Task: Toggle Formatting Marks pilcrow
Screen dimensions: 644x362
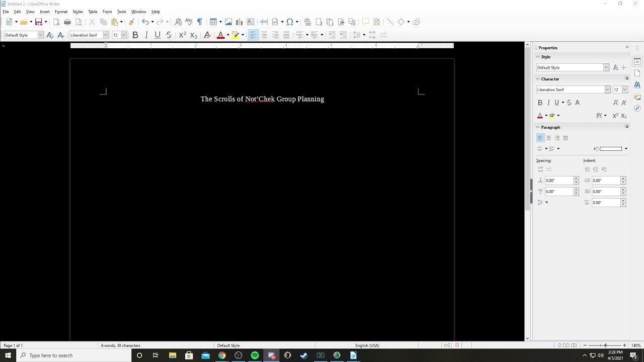Action: click(x=200, y=22)
